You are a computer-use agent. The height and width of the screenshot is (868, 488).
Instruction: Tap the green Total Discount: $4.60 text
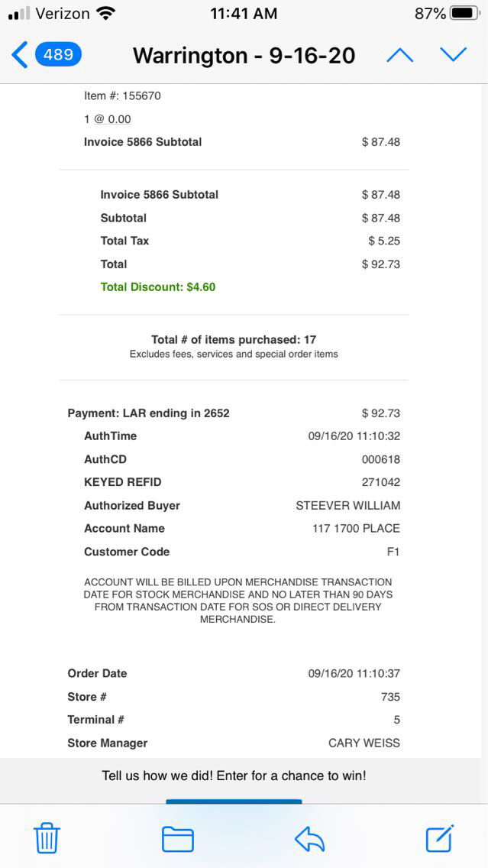click(158, 287)
